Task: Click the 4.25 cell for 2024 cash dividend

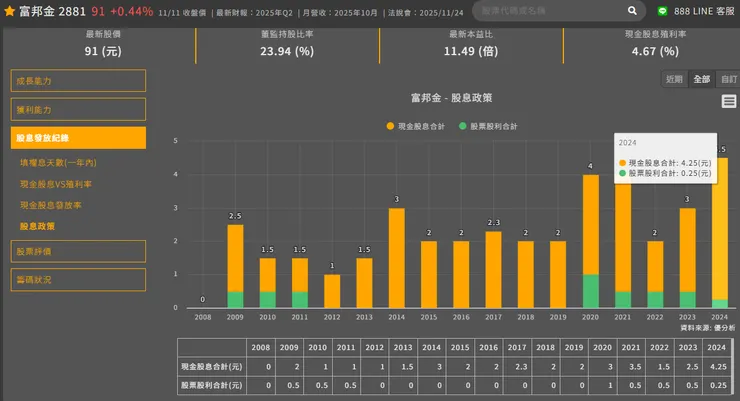Action: click(x=716, y=367)
